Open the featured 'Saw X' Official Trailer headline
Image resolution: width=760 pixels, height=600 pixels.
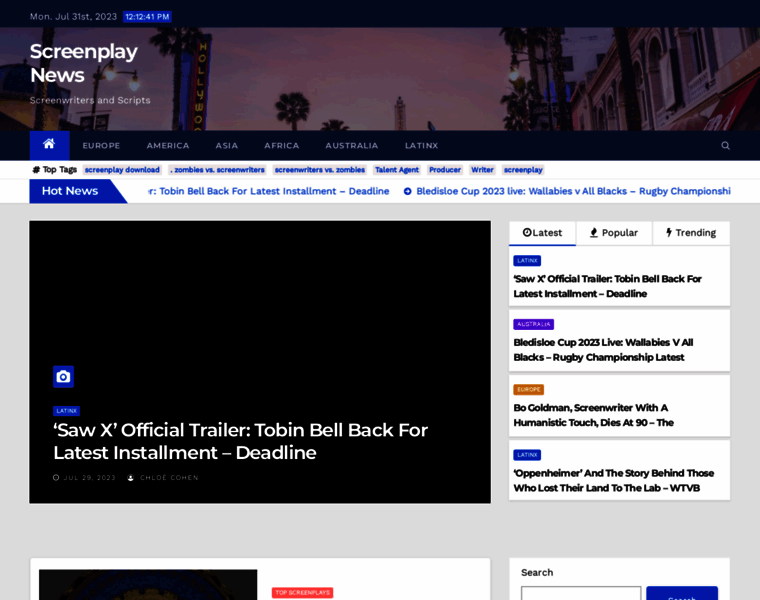click(x=240, y=441)
